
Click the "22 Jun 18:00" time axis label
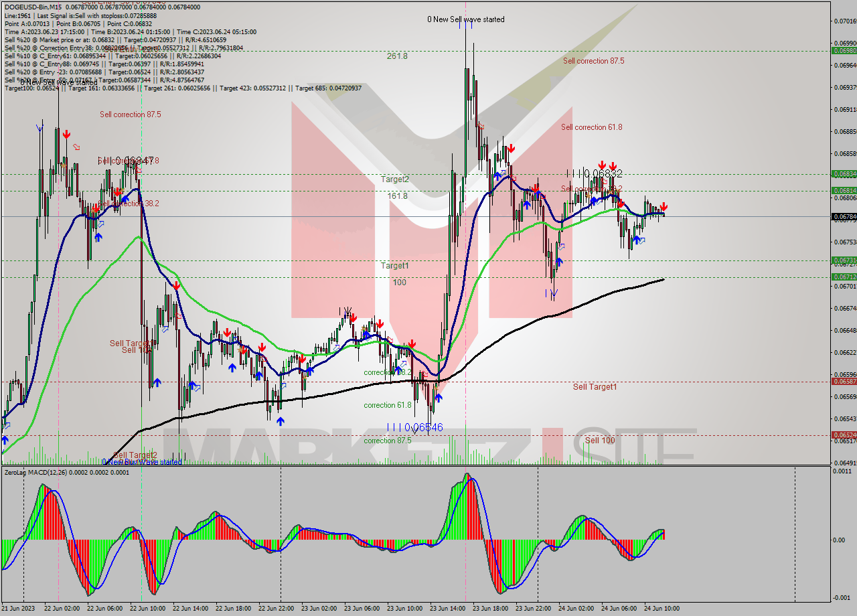233,609
